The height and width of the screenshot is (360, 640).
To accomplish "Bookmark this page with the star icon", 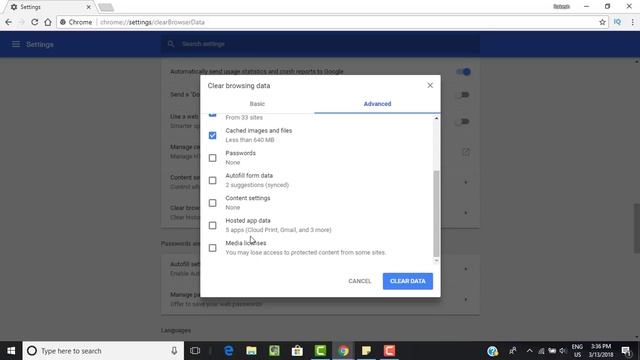I will 602,22.
